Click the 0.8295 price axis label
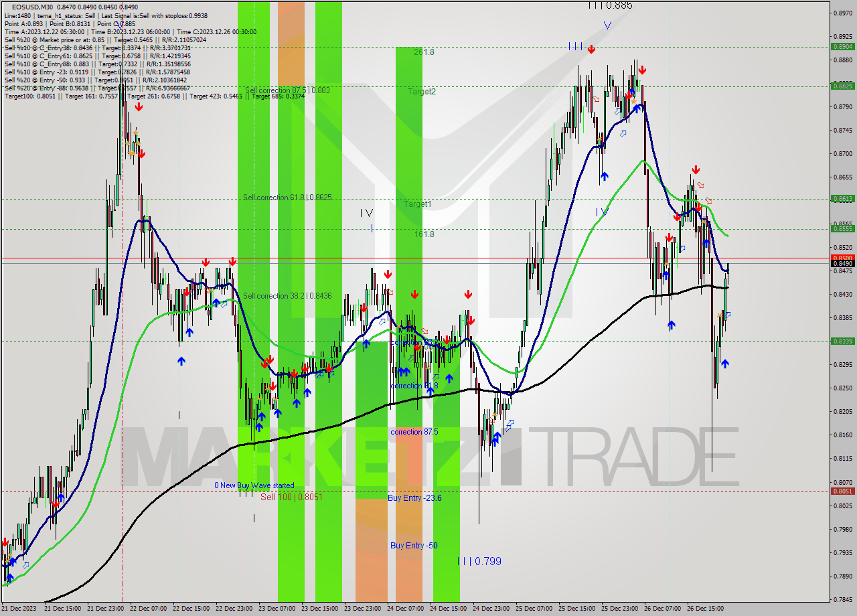857x616 pixels. [842, 364]
